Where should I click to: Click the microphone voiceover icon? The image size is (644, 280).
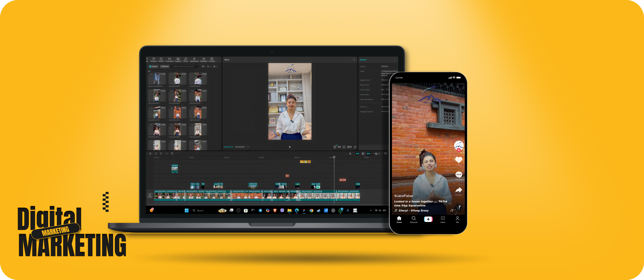[350, 154]
